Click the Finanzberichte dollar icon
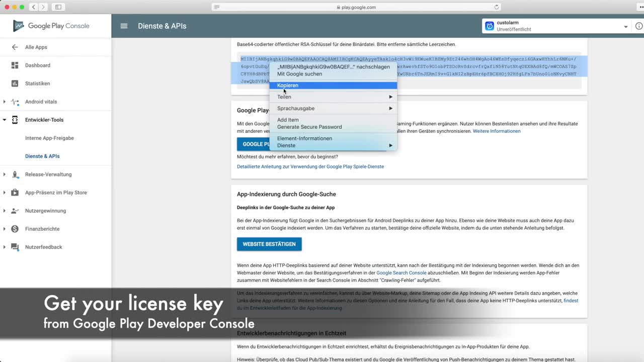Viewport: 644px width, 362px height. [x=15, y=229]
